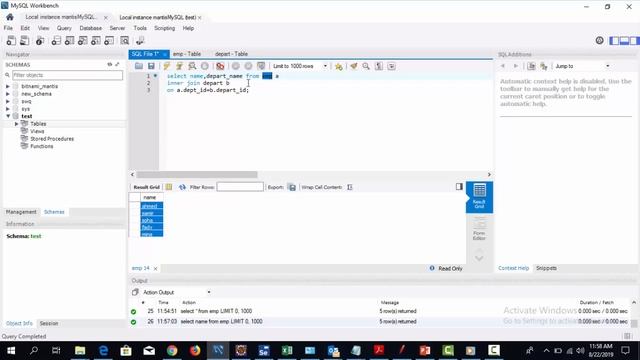Create new SQL tab toolbar icon
Screen dimensions: 640x360
pos(11,40)
